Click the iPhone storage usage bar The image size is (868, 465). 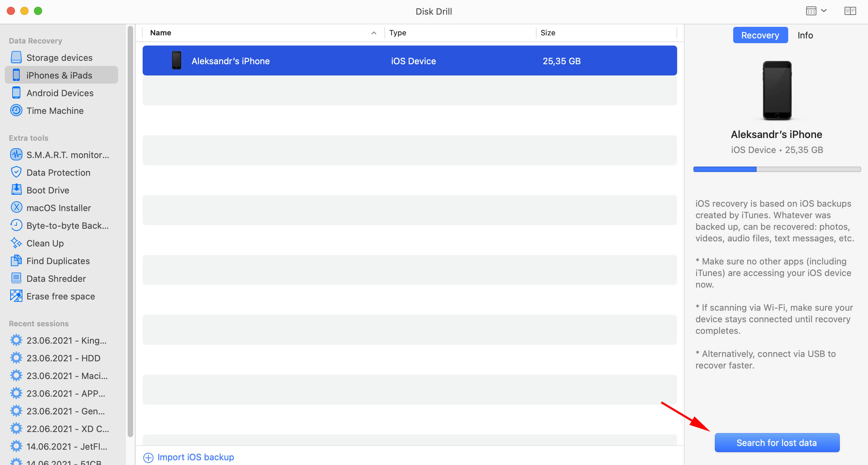[777, 169]
